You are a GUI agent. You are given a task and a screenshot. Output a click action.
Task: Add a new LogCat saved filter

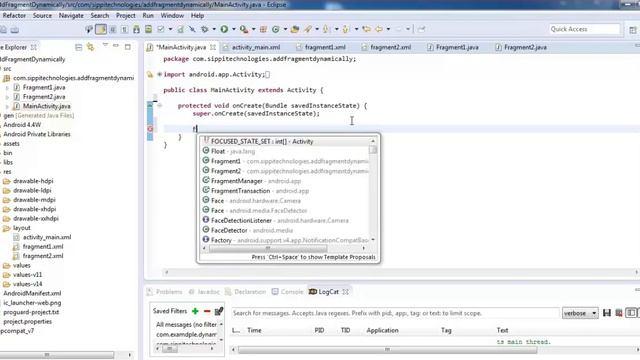[x=195, y=311]
